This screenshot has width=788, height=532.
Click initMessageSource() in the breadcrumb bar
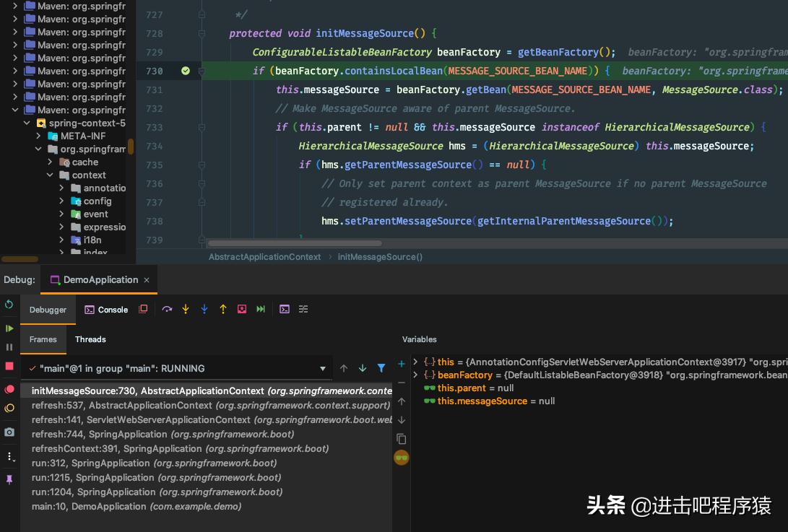pos(380,256)
